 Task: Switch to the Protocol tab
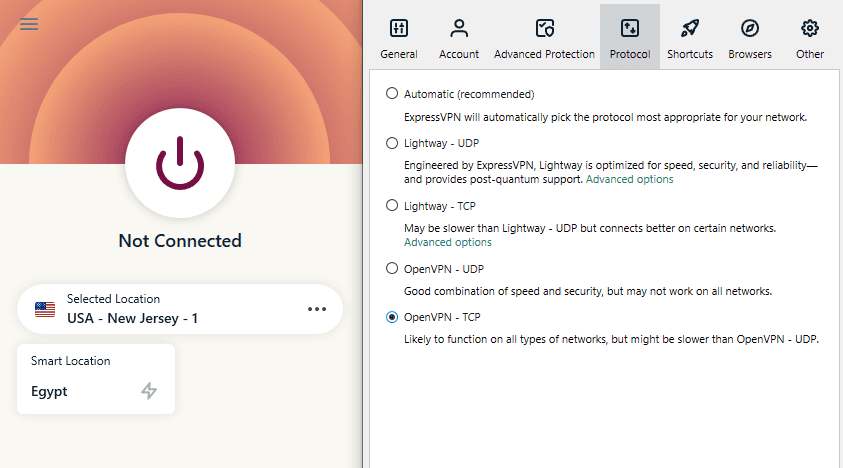point(630,37)
